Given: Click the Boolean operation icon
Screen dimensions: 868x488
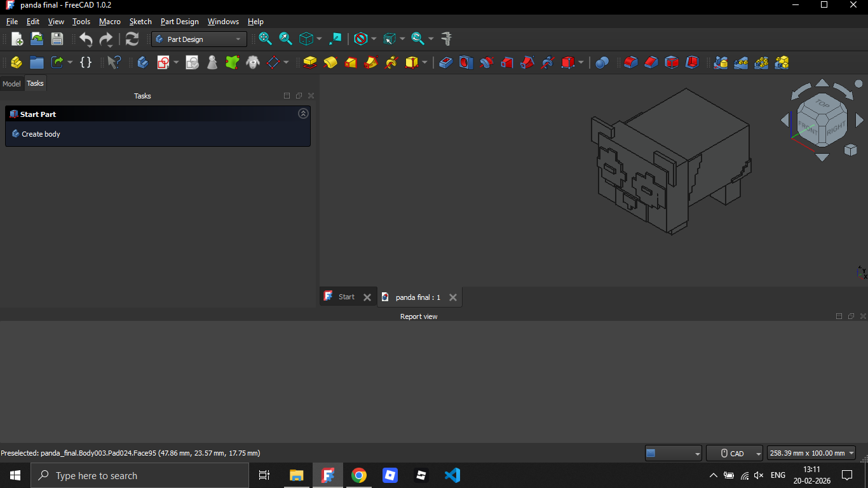Looking at the screenshot, I should tap(602, 62).
